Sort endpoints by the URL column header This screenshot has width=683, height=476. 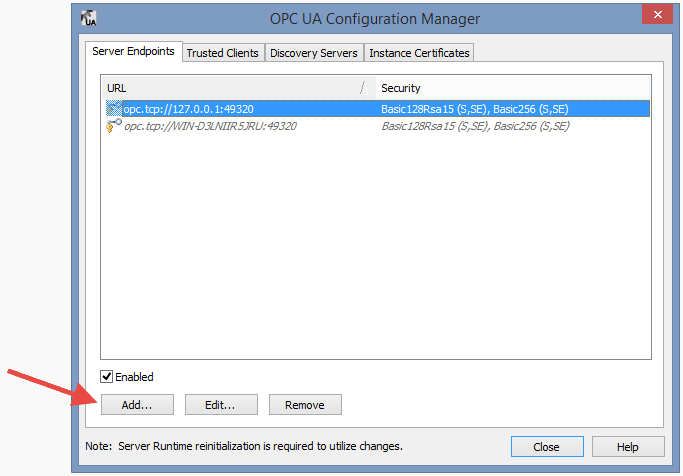pos(239,88)
